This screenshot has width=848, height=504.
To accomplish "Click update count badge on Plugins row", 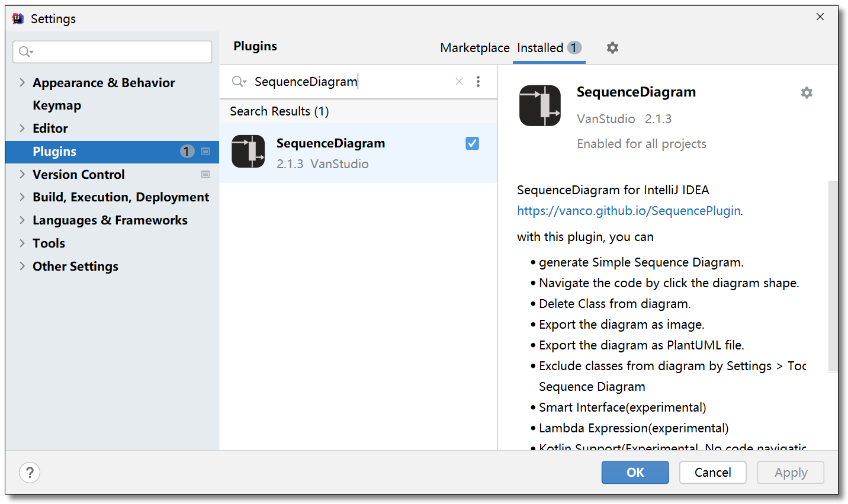I will click(x=187, y=152).
